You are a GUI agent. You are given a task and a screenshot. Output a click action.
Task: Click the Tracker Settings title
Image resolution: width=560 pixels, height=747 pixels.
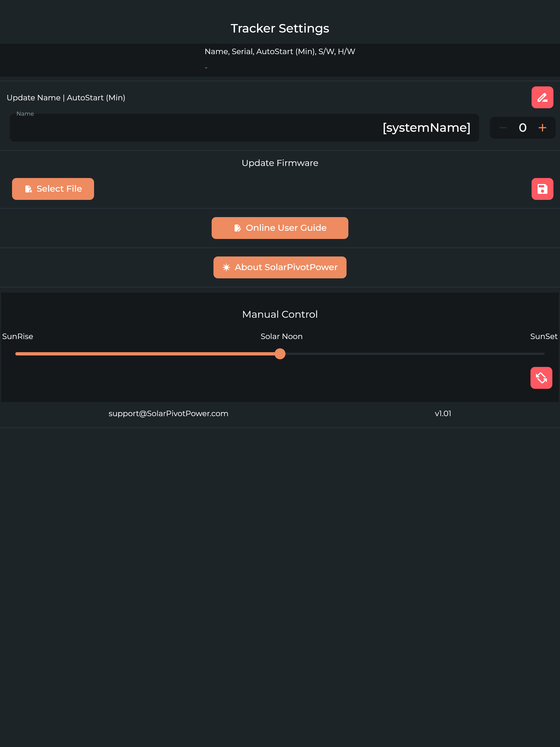[x=280, y=28]
